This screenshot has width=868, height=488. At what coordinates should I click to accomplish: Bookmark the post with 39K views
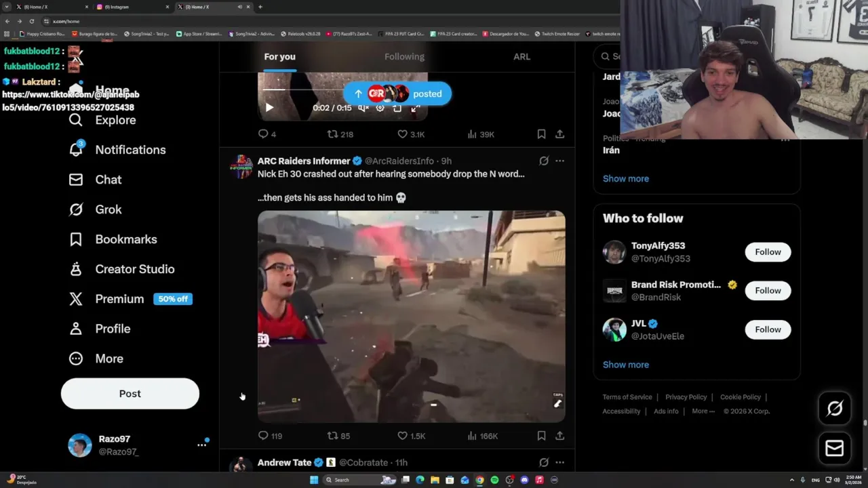(x=541, y=134)
